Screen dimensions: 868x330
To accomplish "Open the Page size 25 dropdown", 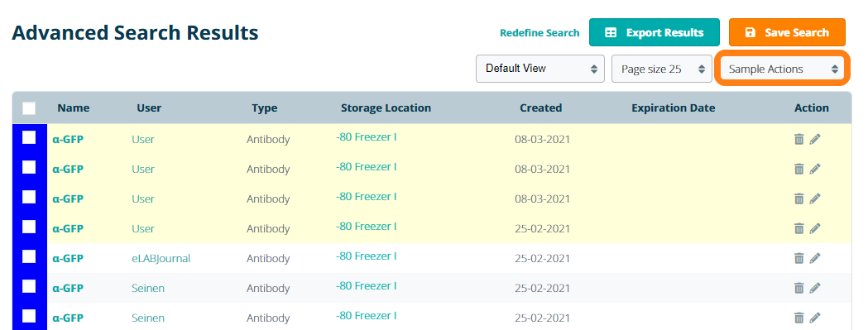I will pos(661,69).
